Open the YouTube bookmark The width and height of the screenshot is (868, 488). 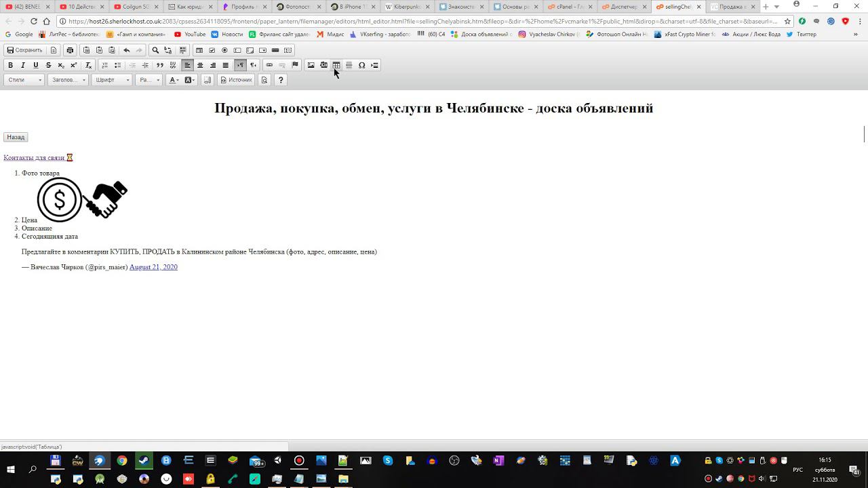point(190,34)
